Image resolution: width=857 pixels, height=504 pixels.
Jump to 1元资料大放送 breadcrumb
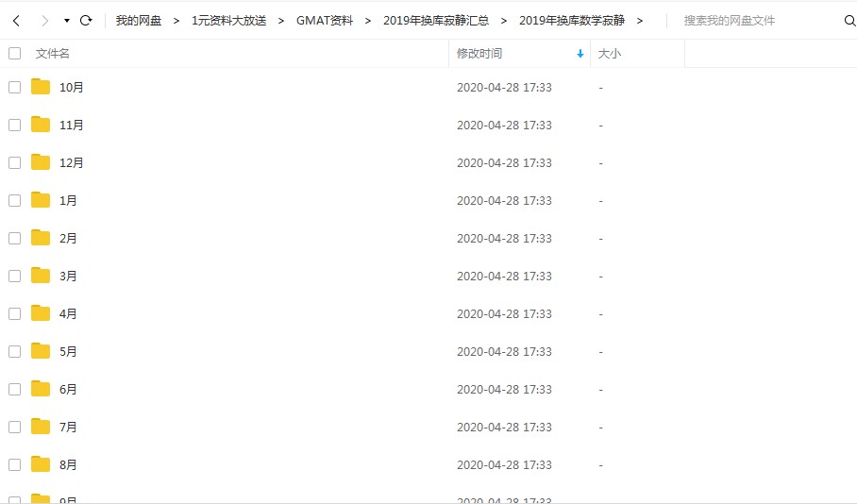229,21
